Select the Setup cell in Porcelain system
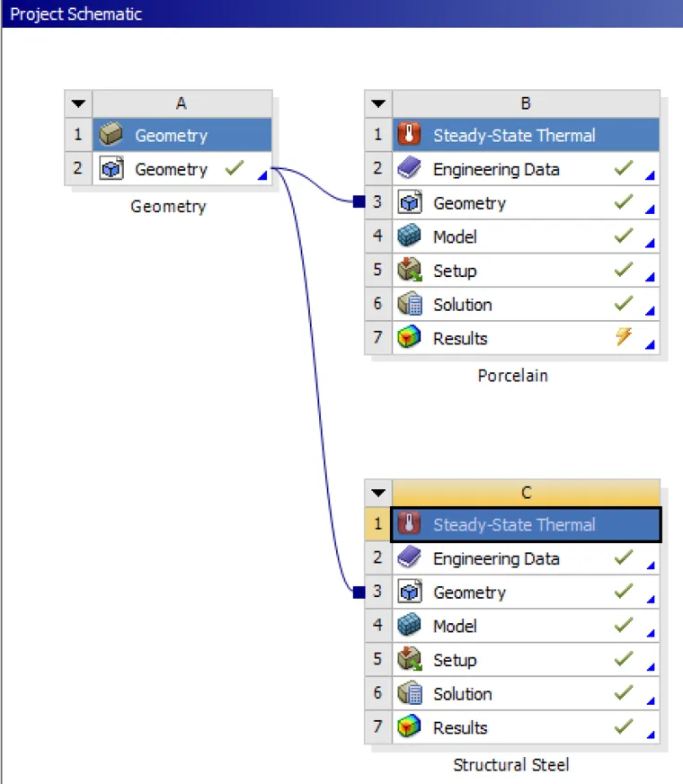 click(x=526, y=271)
